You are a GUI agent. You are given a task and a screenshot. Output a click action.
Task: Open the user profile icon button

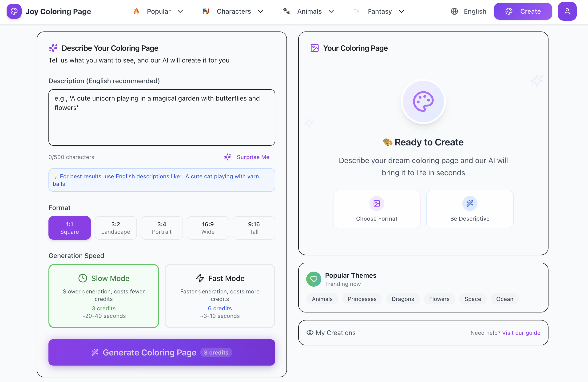567,11
